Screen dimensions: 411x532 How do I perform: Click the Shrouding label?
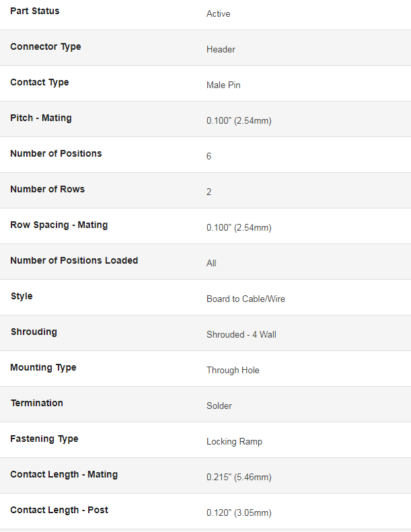click(34, 332)
